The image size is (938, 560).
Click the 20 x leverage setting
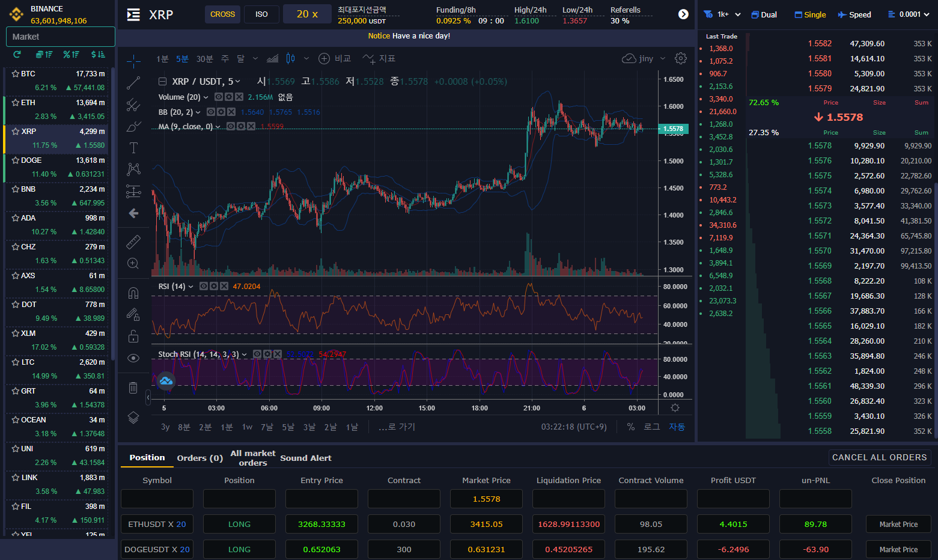[307, 14]
